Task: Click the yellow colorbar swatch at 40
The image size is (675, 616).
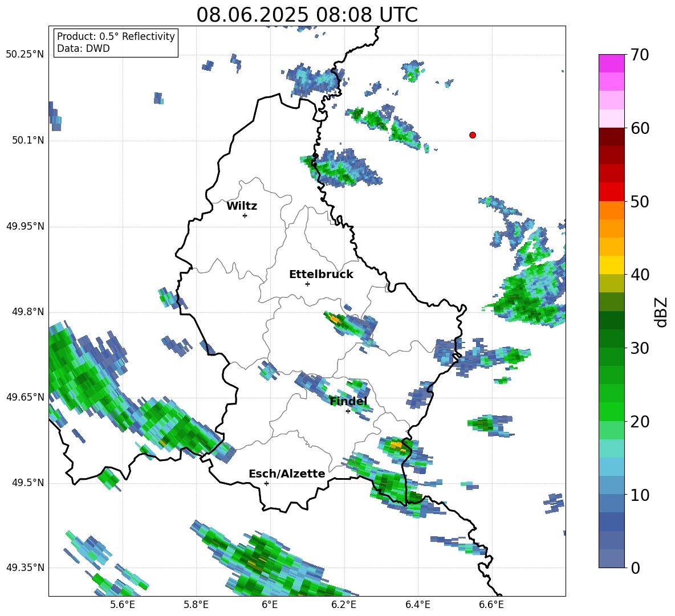Action: 611,265
